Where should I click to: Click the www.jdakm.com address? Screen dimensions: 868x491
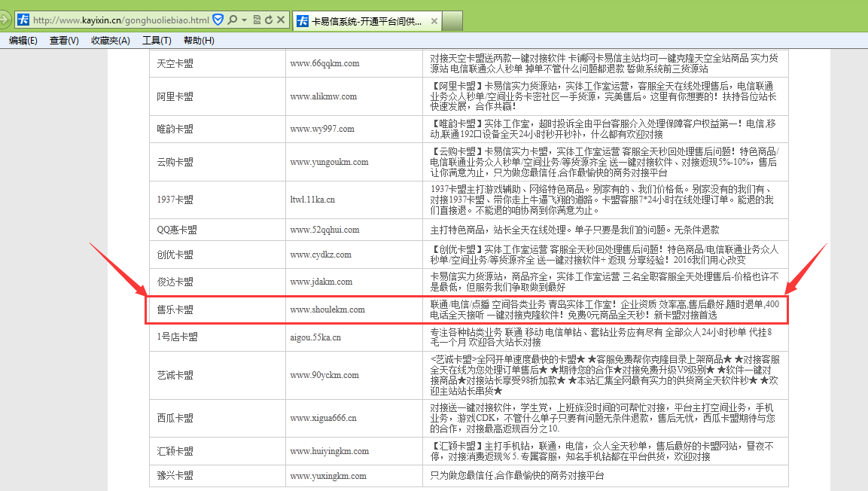[321, 282]
